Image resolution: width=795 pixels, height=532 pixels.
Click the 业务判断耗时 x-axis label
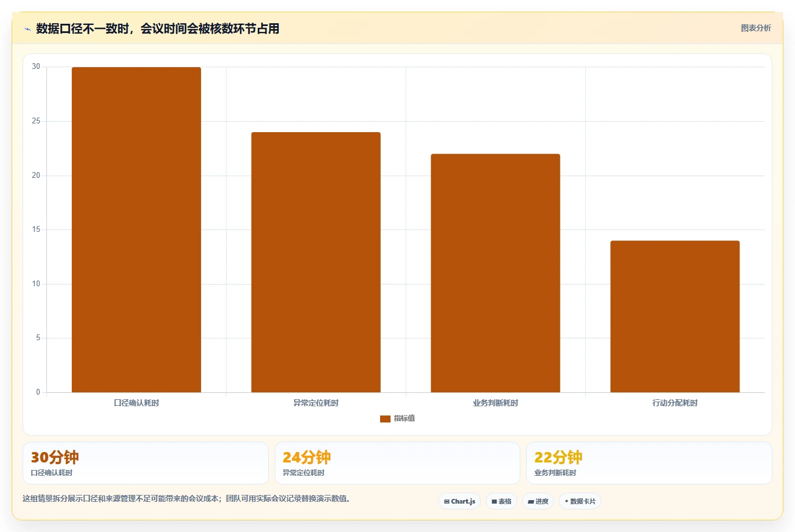[495, 403]
